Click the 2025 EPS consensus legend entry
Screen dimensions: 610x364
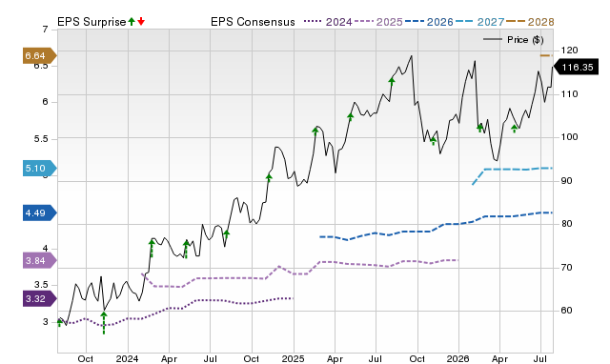tap(378, 22)
